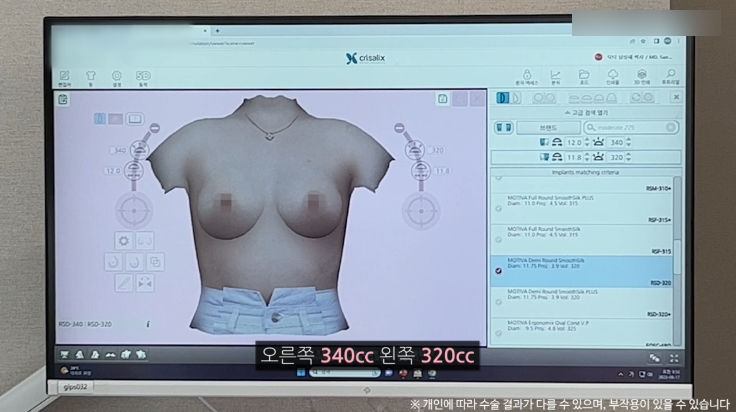Click the left minus circle above 340 knob
This screenshot has height=412, width=736.
(154, 128)
